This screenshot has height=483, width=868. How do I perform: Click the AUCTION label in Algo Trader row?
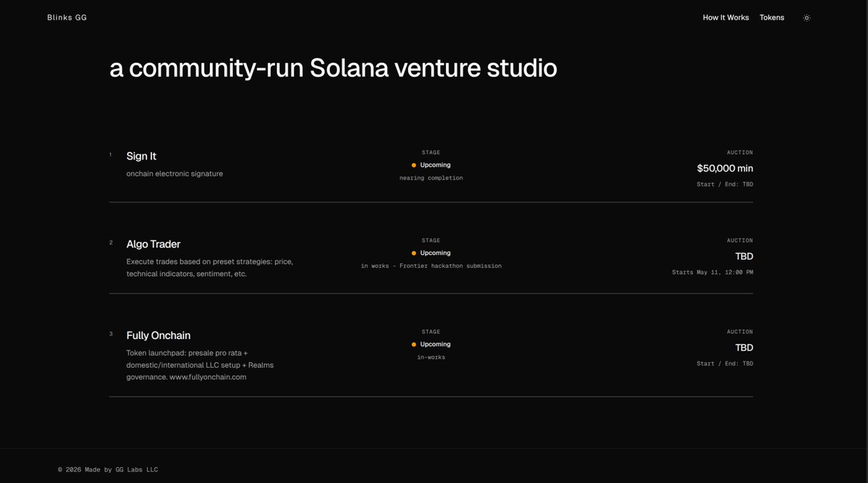(740, 240)
